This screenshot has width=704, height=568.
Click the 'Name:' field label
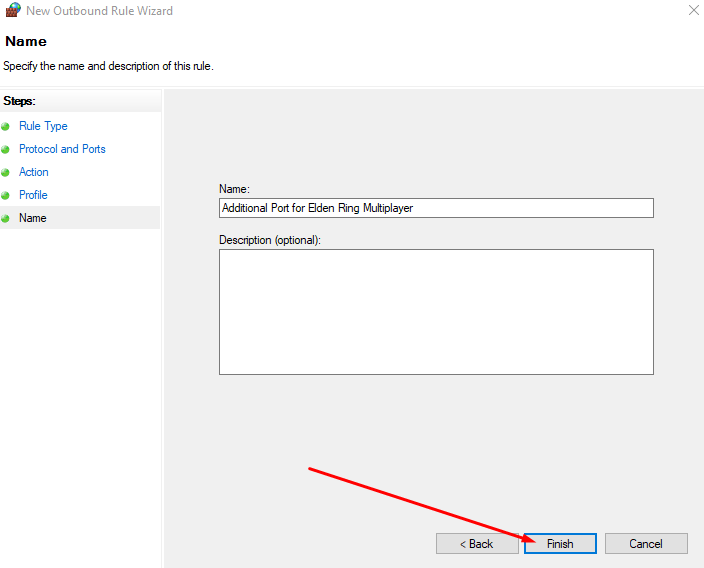pos(234,189)
